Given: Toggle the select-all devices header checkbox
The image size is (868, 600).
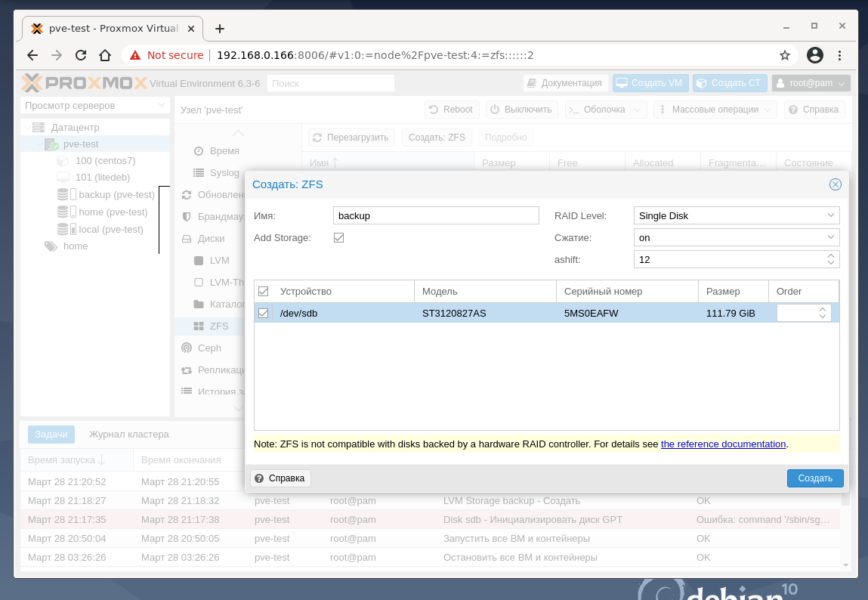Looking at the screenshot, I should [264, 291].
